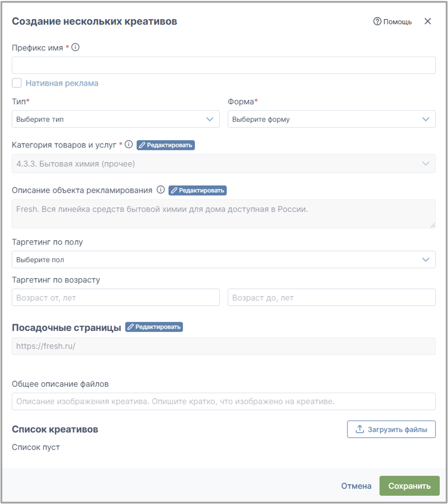448x504 pixels.
Task: Click Редактировать next to Посадочные страницы
Action: click(x=154, y=327)
